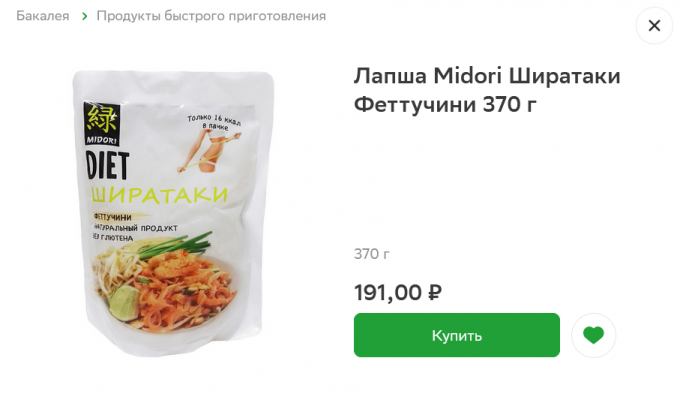Click the green breadcrumb chevron arrow
The image size is (680, 406).
pos(85,16)
